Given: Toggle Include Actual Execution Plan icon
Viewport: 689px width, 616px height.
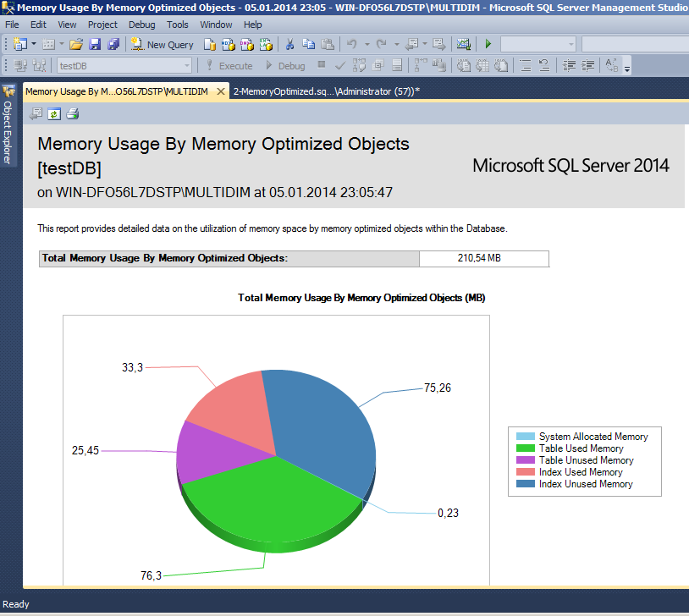Looking at the screenshot, I should pyautogui.click(x=421, y=65).
